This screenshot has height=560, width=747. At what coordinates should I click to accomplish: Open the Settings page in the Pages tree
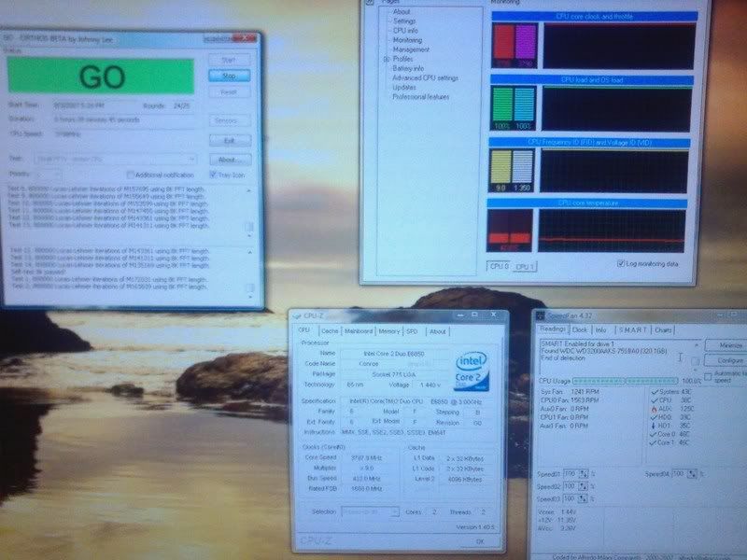(x=404, y=21)
